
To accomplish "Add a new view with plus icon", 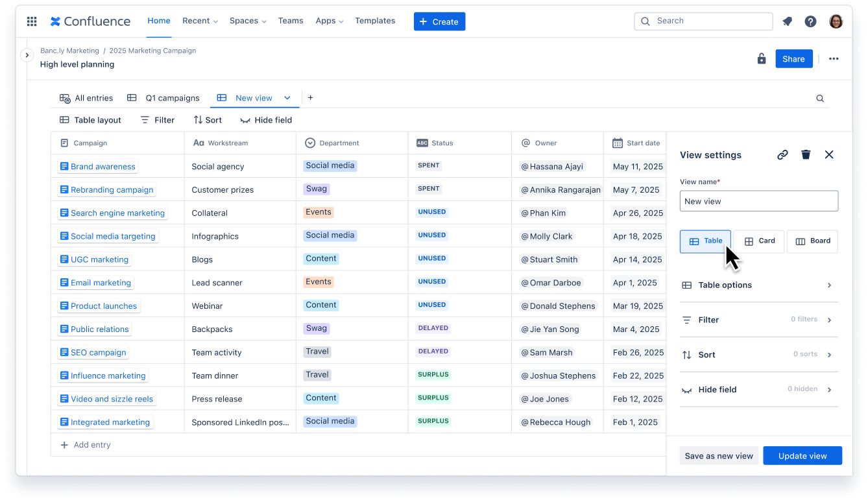I will tap(310, 98).
